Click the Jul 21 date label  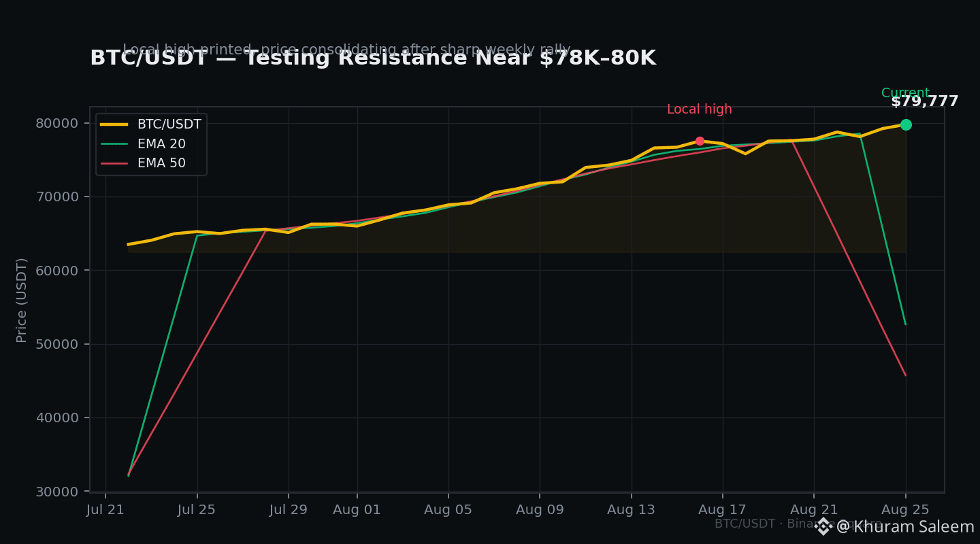point(105,510)
